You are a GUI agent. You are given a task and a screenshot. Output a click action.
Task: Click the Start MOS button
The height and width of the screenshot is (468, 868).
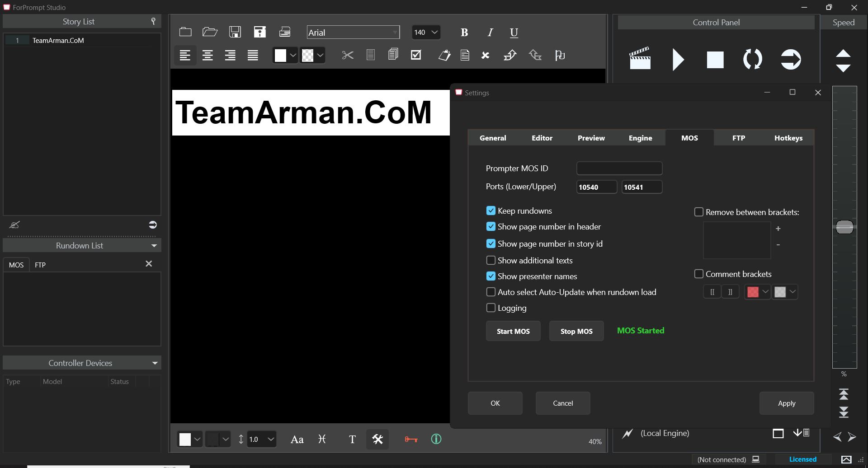pyautogui.click(x=513, y=331)
